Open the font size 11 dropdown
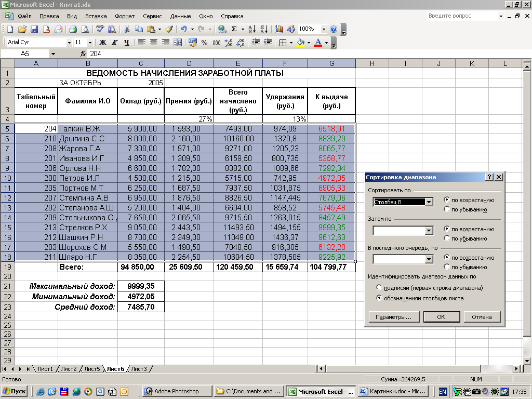 point(90,43)
